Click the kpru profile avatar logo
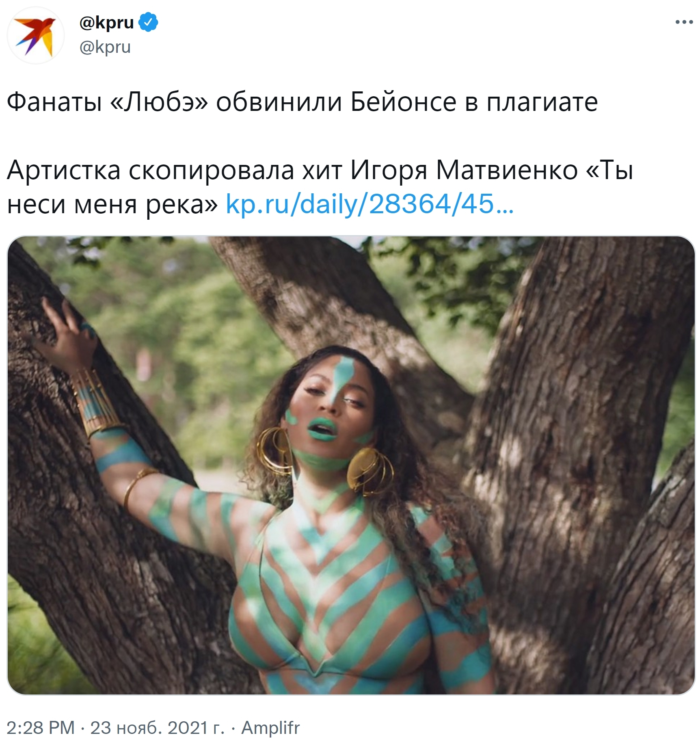 [36, 36]
